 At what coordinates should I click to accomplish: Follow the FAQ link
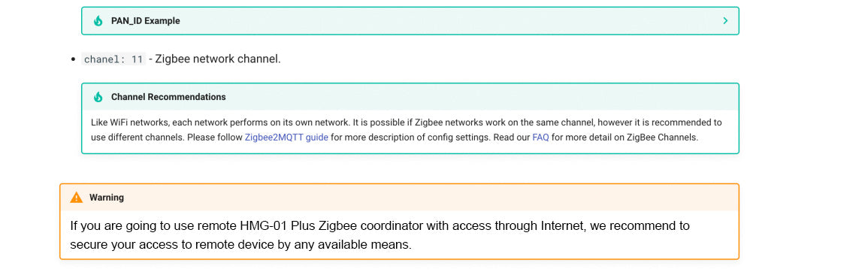540,138
